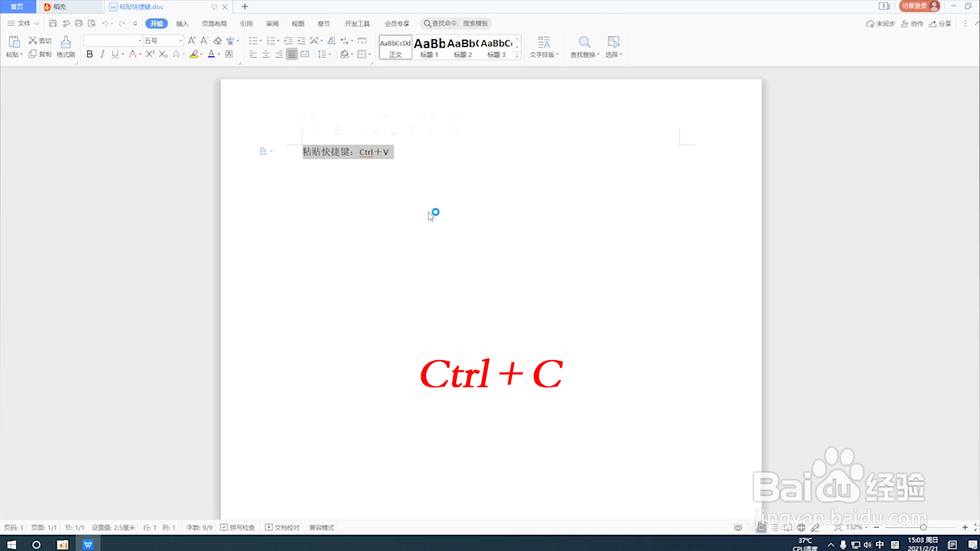This screenshot has width=980, height=551.
Task: Open 文件 menu dropdown
Action: (x=23, y=23)
